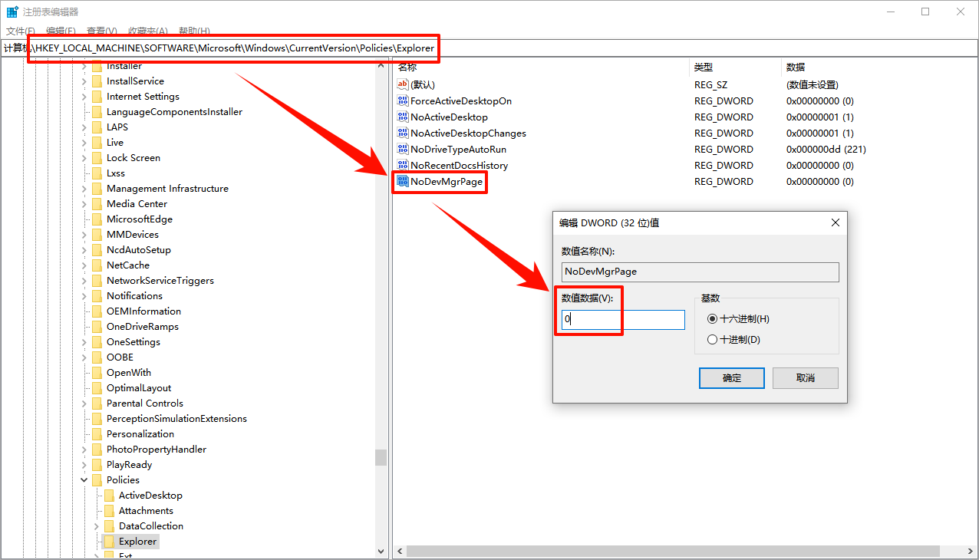
Task: Click the registry path address bar
Action: point(489,48)
